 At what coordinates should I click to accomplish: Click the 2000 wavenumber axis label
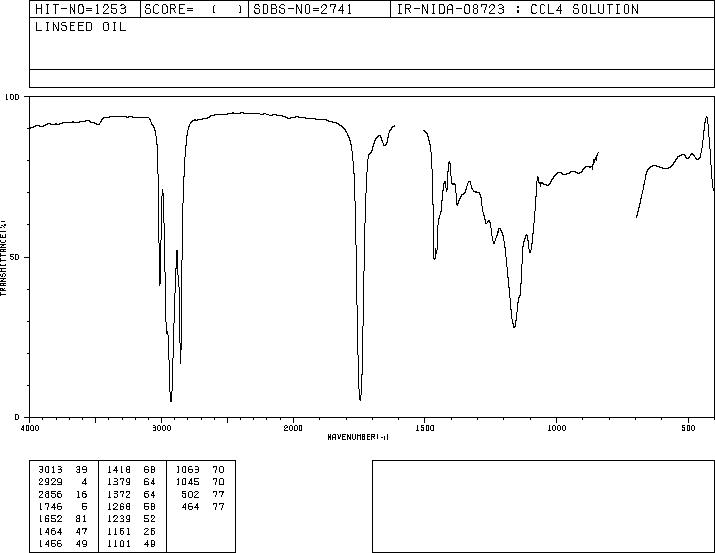tap(293, 428)
